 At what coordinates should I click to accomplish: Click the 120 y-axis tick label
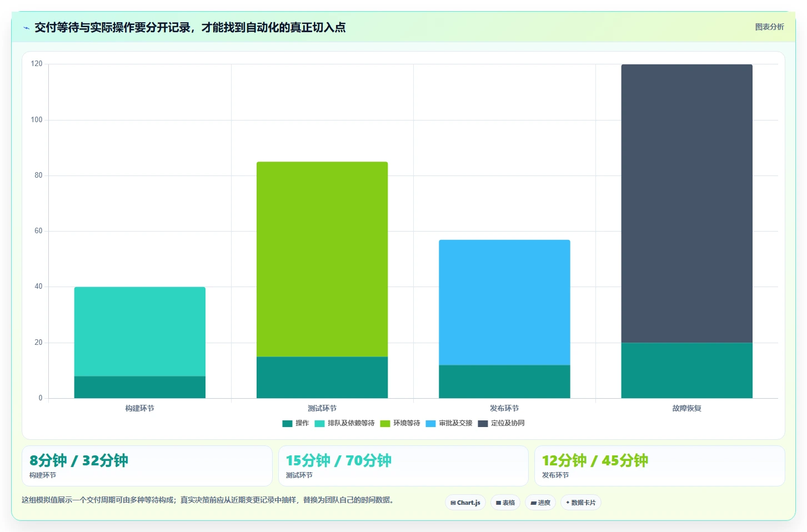click(x=37, y=64)
